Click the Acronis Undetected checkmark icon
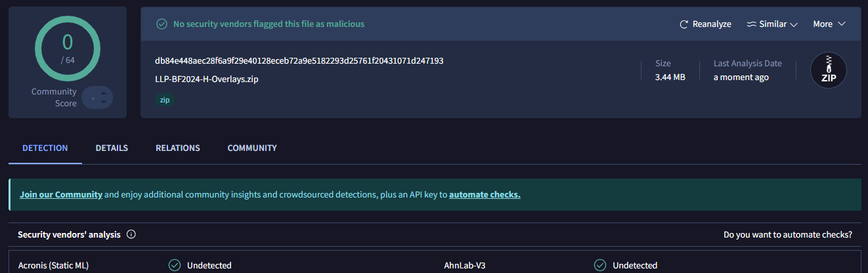Viewport: 868px width, 273px height. coord(175,265)
